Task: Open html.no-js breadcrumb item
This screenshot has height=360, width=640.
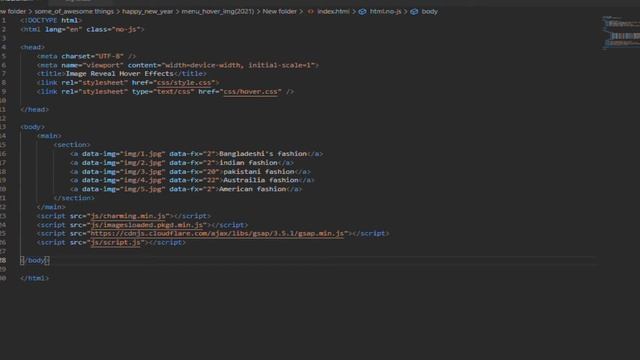Action: (x=385, y=11)
